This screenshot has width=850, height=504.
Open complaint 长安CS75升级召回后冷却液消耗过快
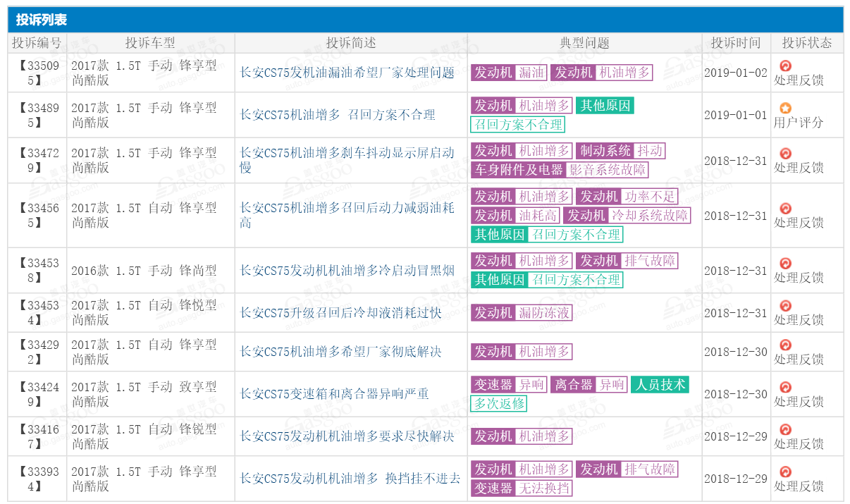[x=341, y=313]
